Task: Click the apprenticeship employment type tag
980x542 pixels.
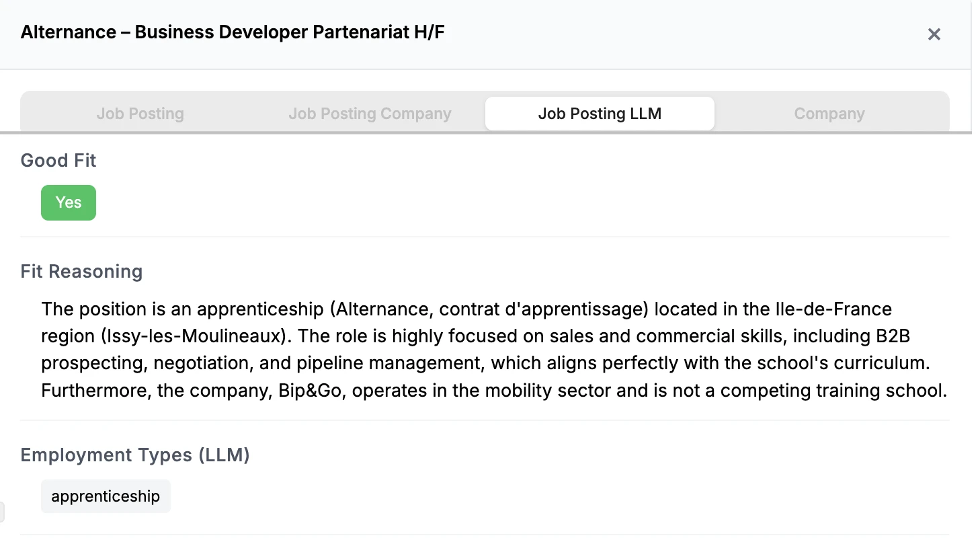Action: click(106, 496)
